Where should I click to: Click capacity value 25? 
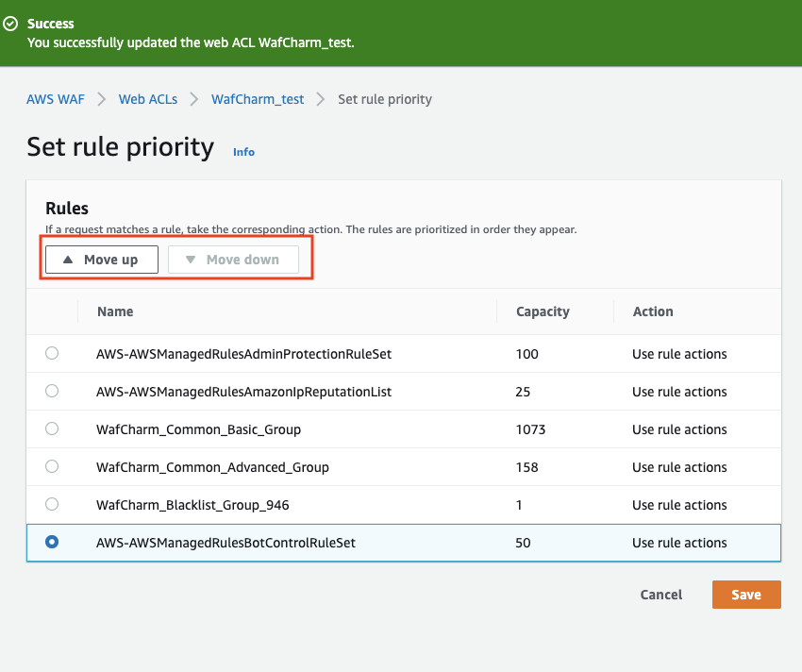(x=523, y=392)
